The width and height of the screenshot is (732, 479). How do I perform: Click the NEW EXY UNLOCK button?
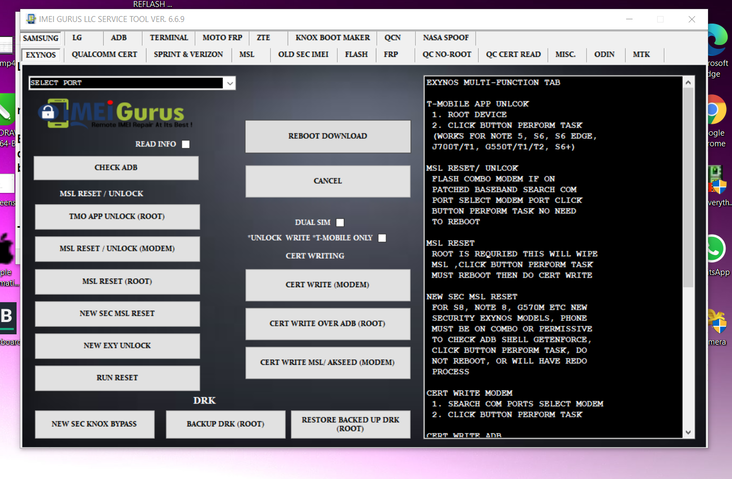(x=117, y=346)
